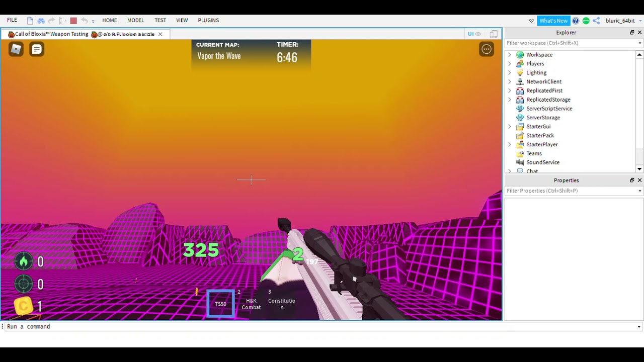The width and height of the screenshot is (644, 362).
Task: Open the Filter workspace dropdown arrow
Action: [639, 43]
